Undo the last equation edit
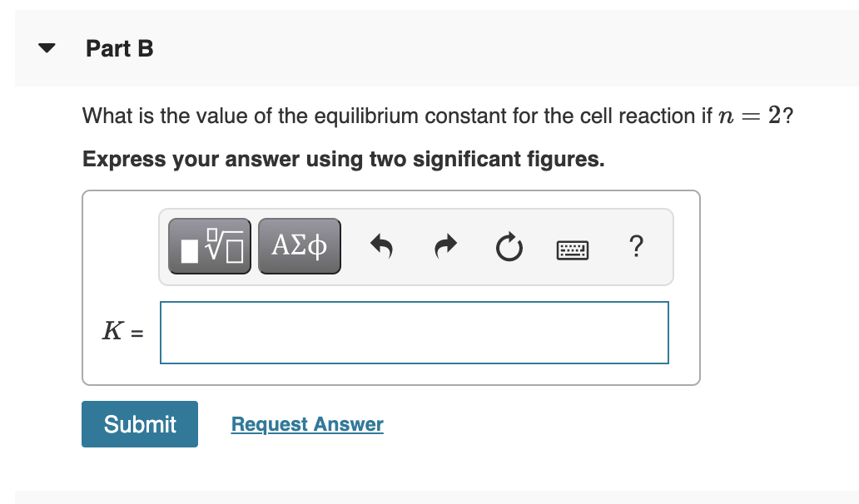 pos(381,246)
